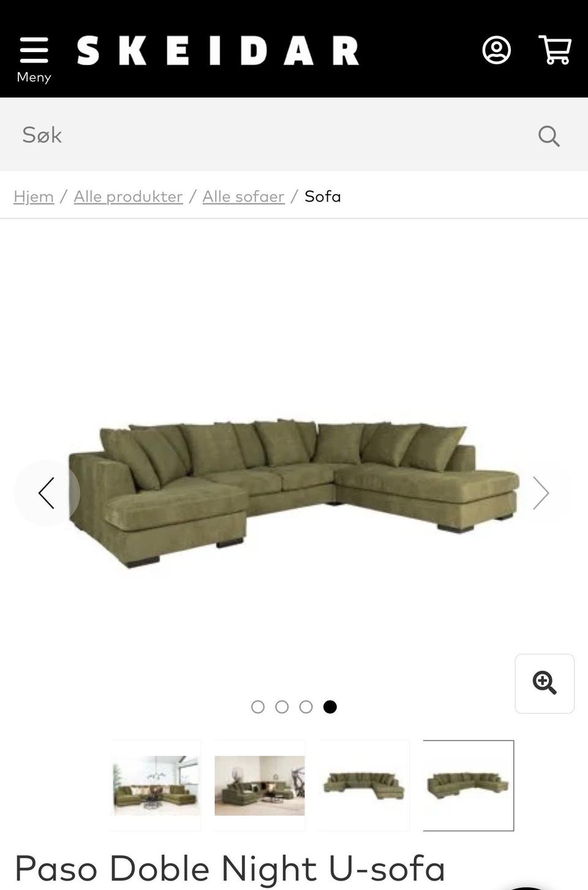Select third thumbnail of the green sofa
This screenshot has height=890, width=588.
click(x=364, y=785)
